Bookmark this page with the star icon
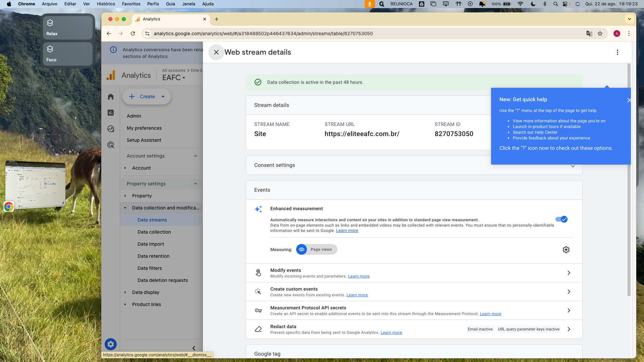 [600, 34]
